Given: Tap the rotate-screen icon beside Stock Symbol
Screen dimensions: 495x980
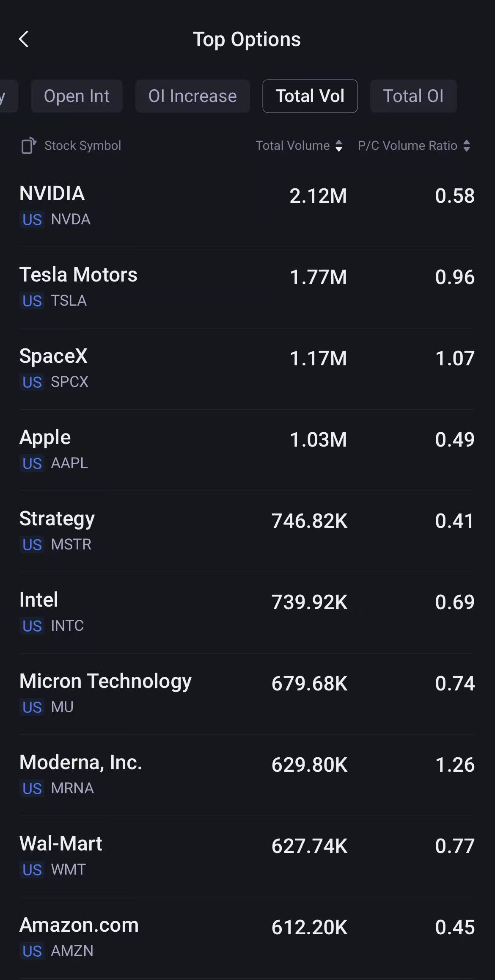Looking at the screenshot, I should pyautogui.click(x=29, y=146).
